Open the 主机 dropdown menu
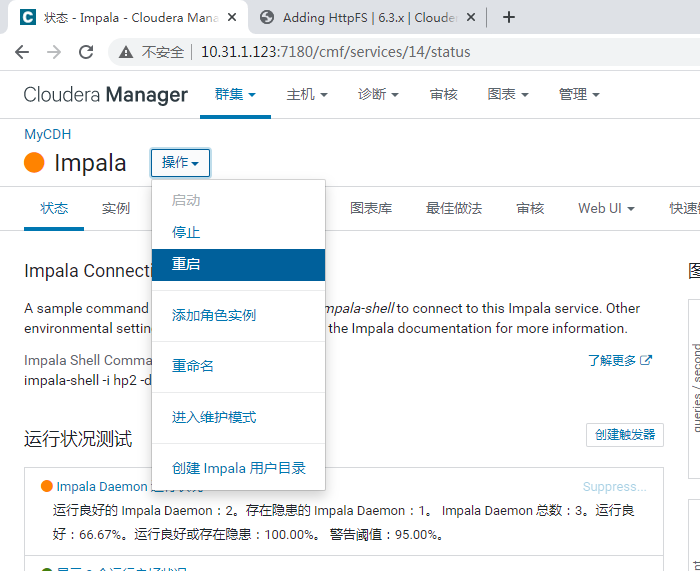Viewport: 700px width, 571px height. click(x=307, y=95)
